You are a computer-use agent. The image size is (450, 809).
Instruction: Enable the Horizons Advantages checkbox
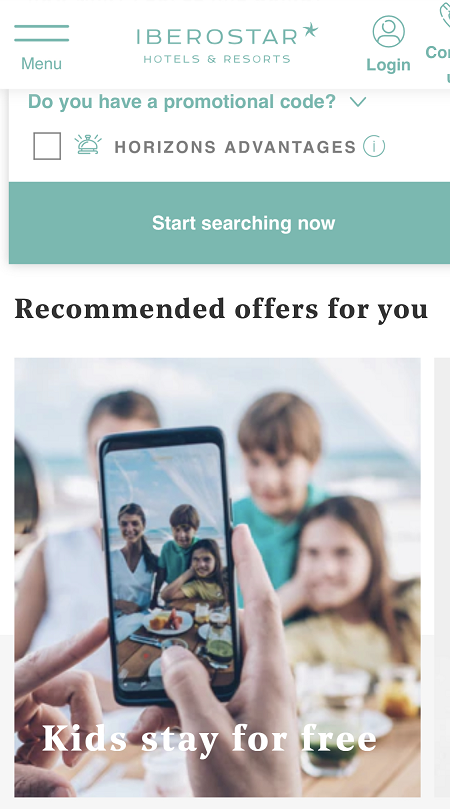pyautogui.click(x=47, y=146)
